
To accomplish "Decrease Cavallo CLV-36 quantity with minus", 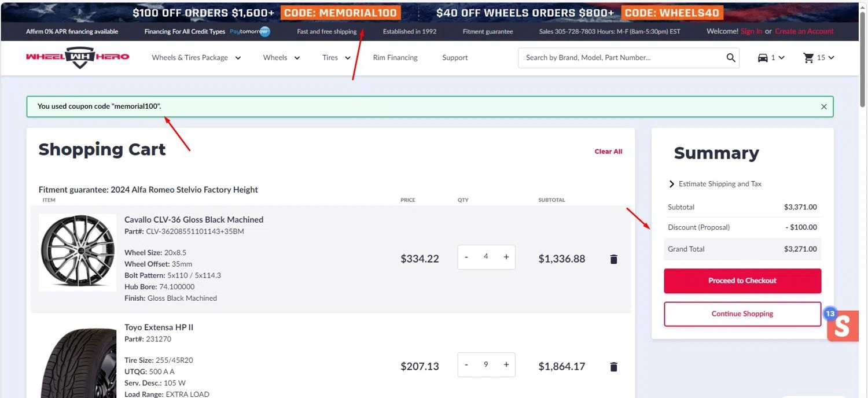I will [466, 257].
